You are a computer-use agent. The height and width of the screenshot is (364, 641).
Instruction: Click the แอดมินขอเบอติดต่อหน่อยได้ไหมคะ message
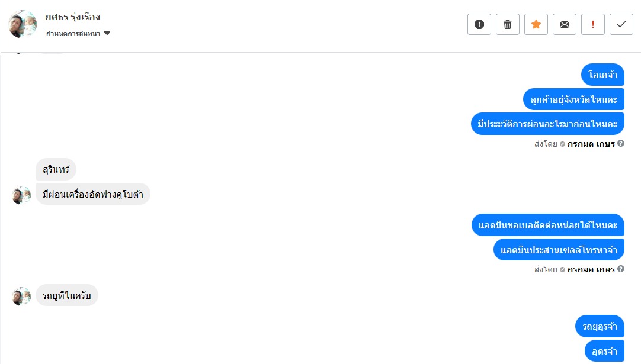pyautogui.click(x=548, y=225)
